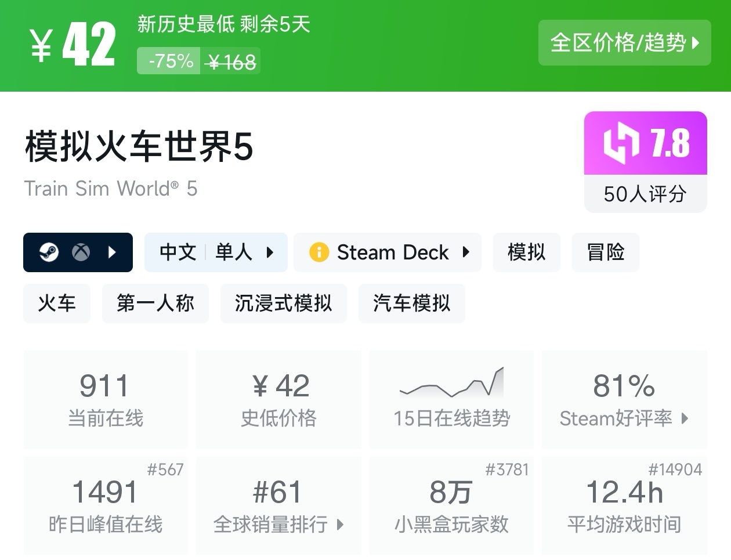Screen dimensions: 731x560
Task: Click the Steam platform icon
Action: [49, 252]
